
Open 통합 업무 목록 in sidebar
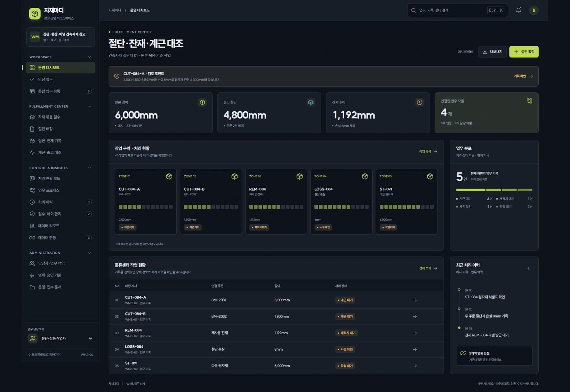[60, 92]
